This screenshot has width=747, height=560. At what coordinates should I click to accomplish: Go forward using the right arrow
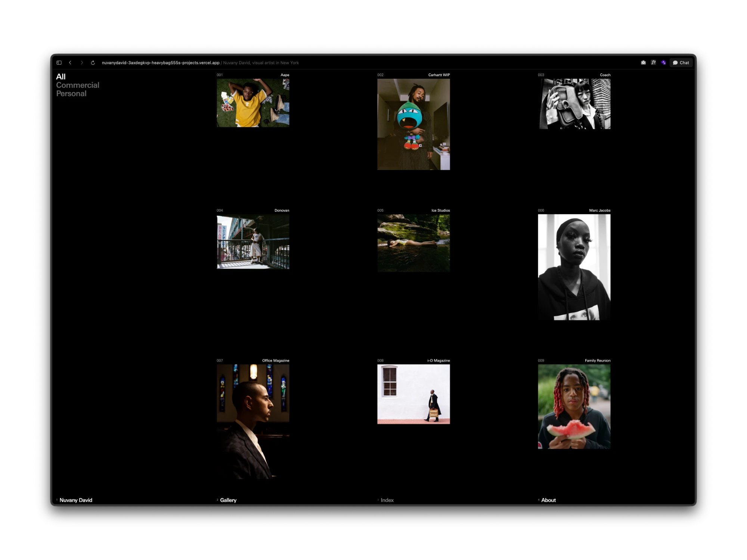point(82,63)
